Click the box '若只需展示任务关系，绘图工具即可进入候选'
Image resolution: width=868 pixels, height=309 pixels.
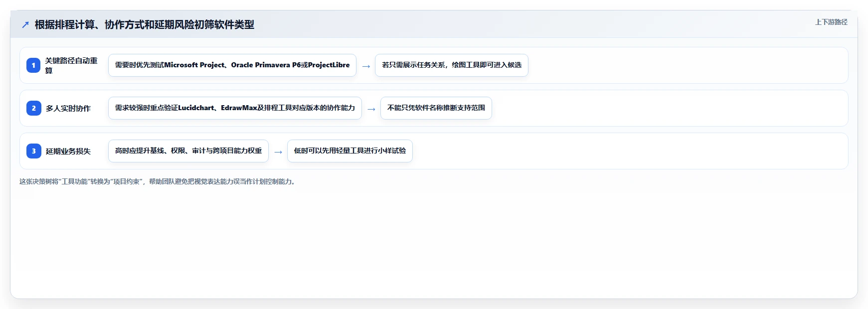tap(452, 65)
